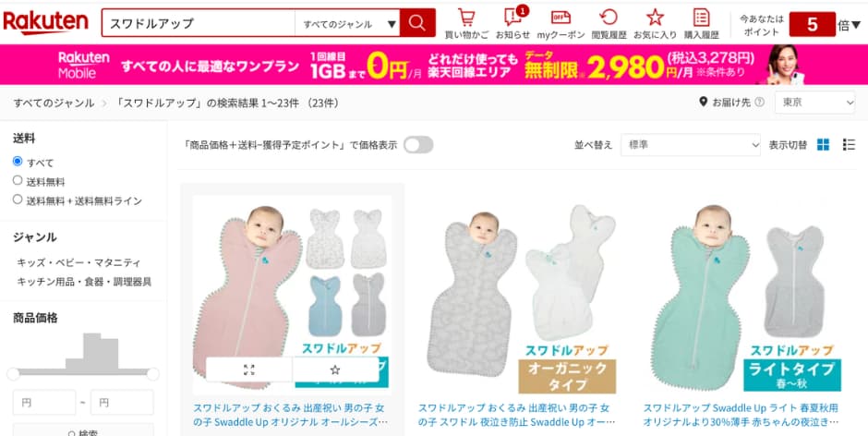Open the すべてのジャンル search genre dropdown
This screenshot has width=868, height=436.
pos(347,24)
